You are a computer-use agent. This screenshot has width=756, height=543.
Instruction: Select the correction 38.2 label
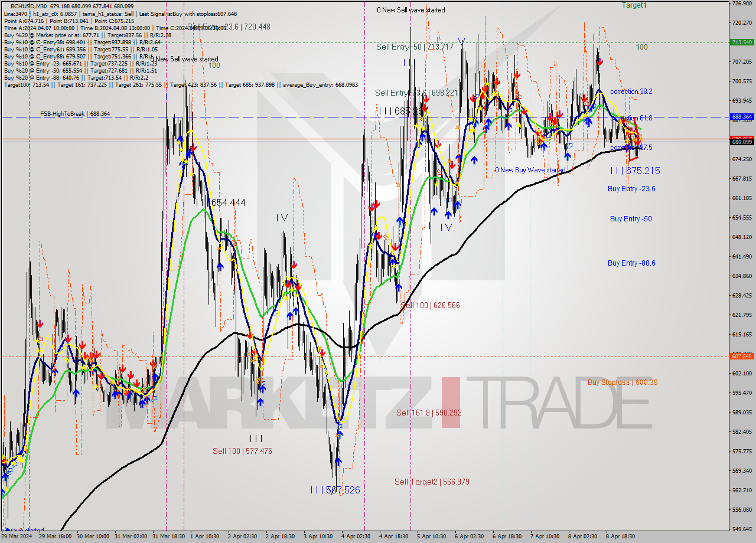click(631, 91)
